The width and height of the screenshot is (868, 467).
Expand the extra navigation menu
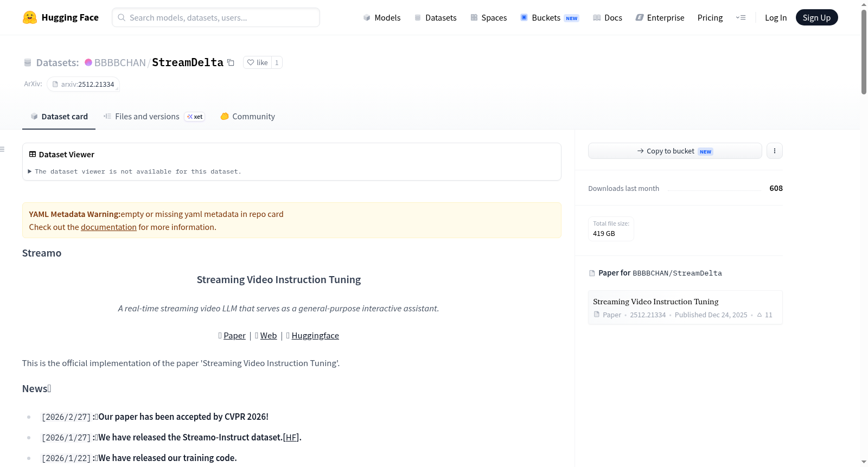tap(741, 17)
